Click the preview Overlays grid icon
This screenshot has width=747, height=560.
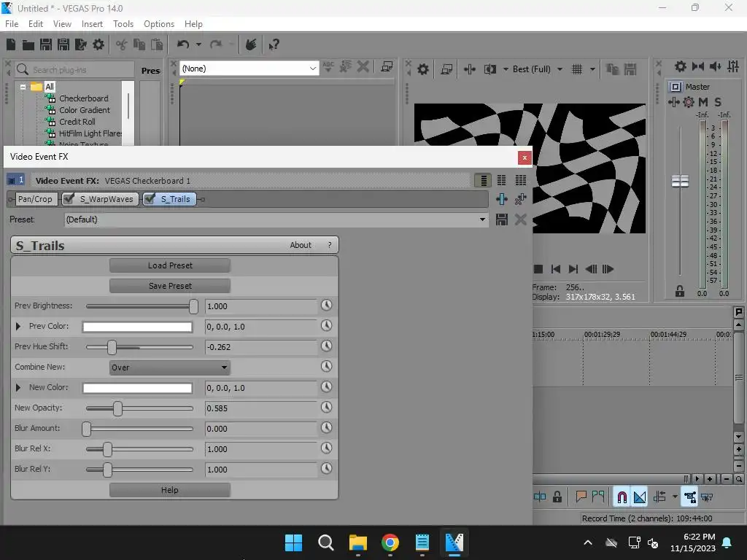(x=577, y=69)
